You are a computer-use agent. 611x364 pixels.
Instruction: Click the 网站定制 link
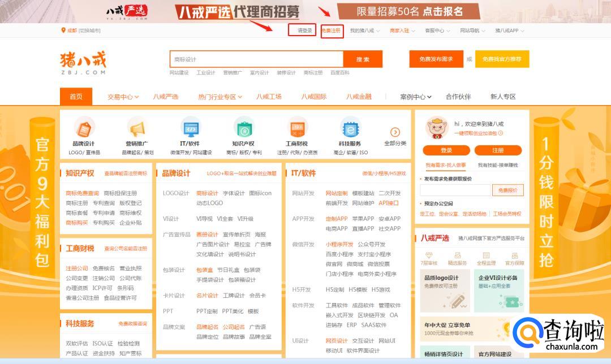pyautogui.click(x=336, y=193)
